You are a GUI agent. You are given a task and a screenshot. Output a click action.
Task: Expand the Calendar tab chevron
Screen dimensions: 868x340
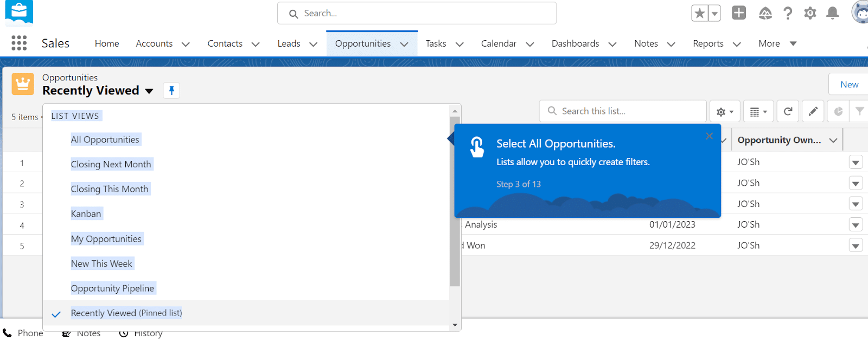tap(530, 44)
